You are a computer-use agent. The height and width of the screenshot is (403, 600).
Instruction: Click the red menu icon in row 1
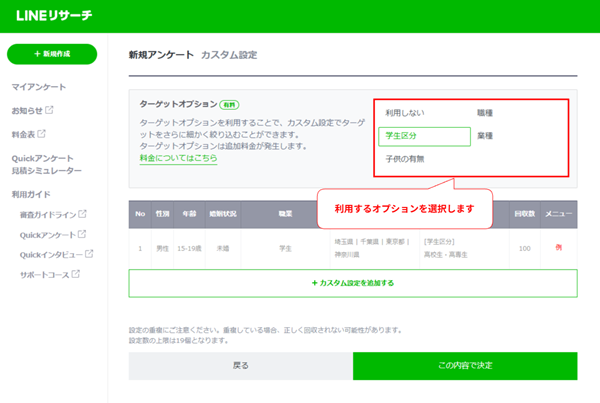point(559,246)
